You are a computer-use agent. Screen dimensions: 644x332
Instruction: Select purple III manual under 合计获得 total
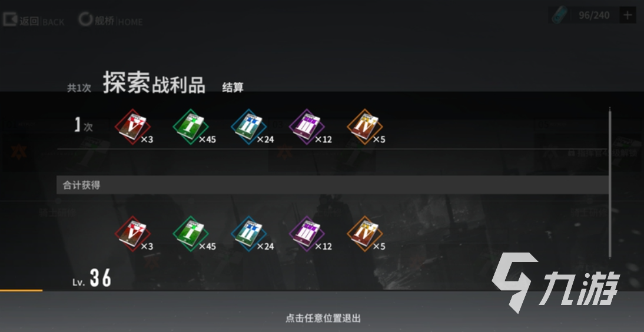point(306,234)
